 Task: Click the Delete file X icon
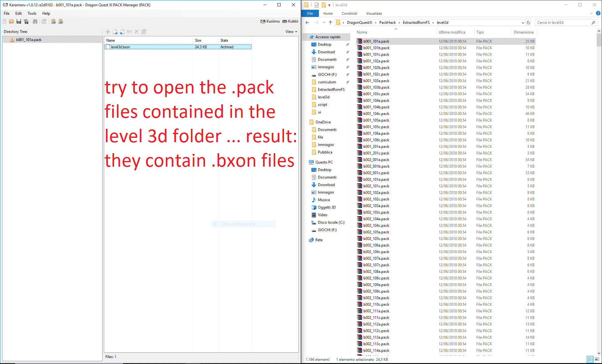coord(137,32)
